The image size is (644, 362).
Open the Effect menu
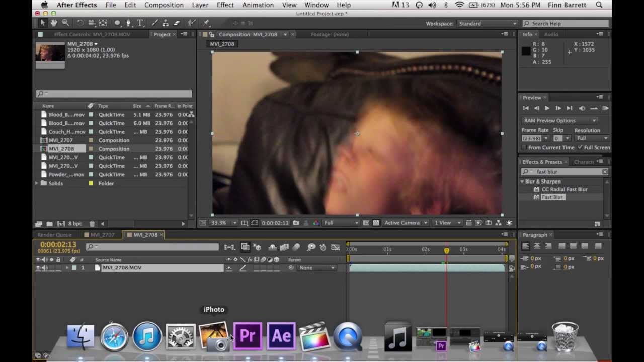[225, 5]
